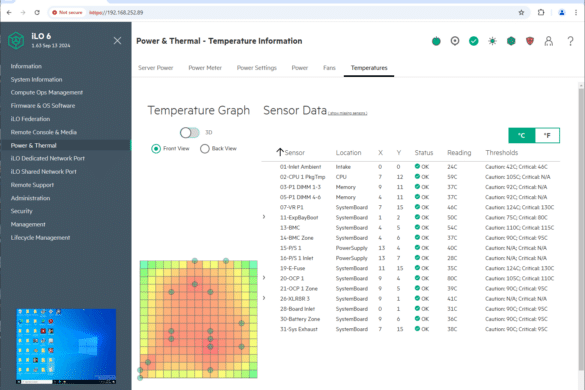Image resolution: width=585 pixels, height=390 pixels.
Task: Expand the 26-XLRBR 3 sensor row
Action: [264, 298]
